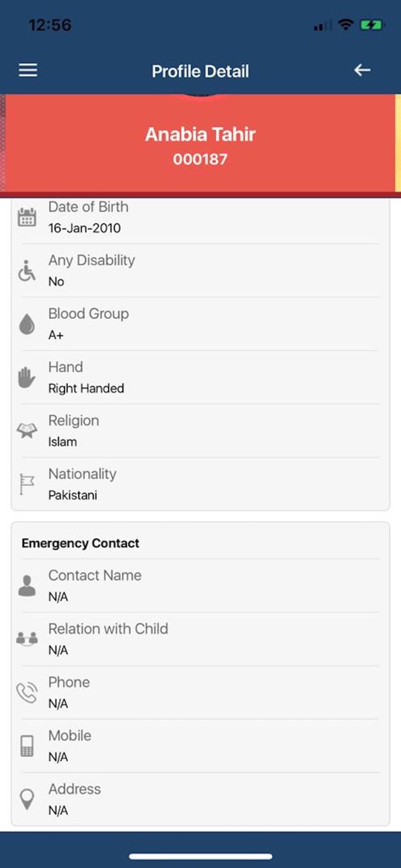Tap the Contact Name person icon
401x868 pixels.
pos(27,586)
